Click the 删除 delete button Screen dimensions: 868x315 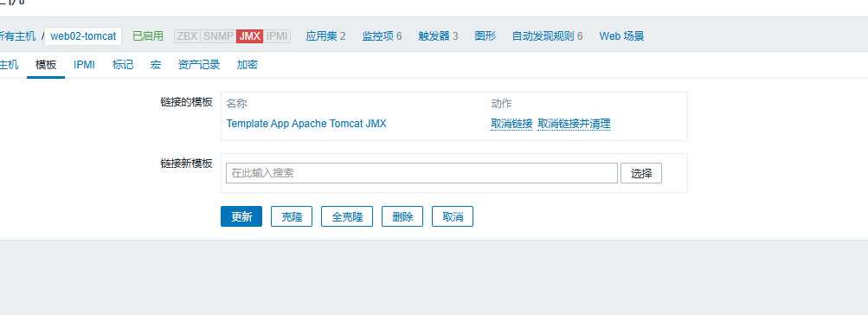tap(402, 216)
